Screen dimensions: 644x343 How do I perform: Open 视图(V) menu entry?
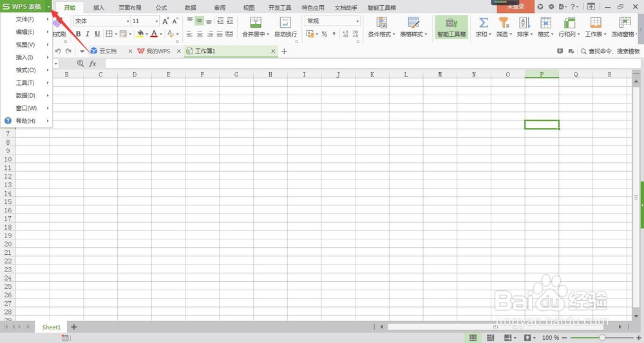pos(26,44)
